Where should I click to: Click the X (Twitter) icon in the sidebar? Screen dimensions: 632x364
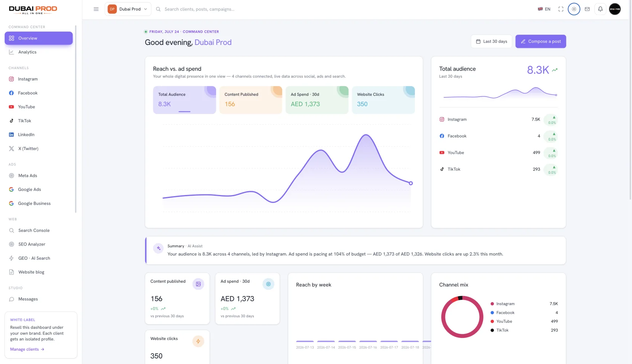pos(12,149)
